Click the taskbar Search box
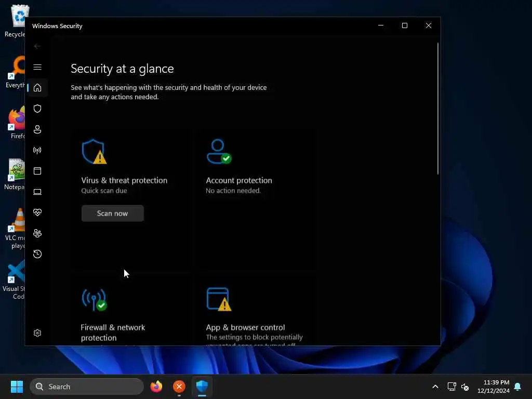This screenshot has height=399, width=532. (87, 387)
